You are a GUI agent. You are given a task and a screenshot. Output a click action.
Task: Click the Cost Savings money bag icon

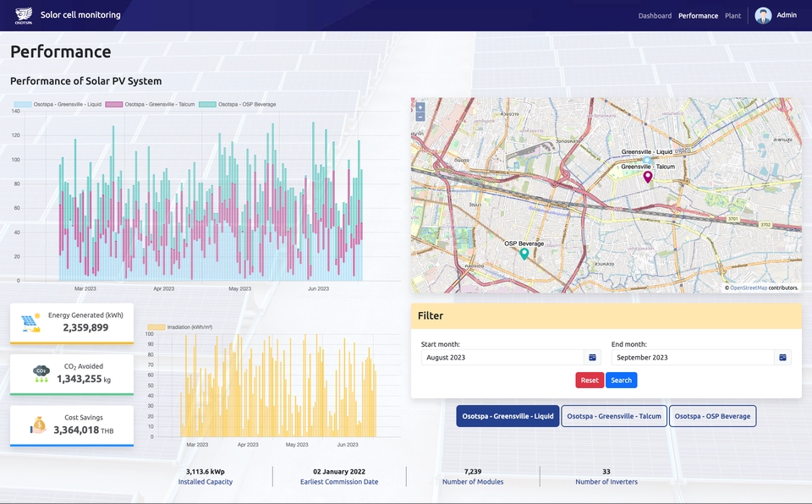[x=38, y=425]
